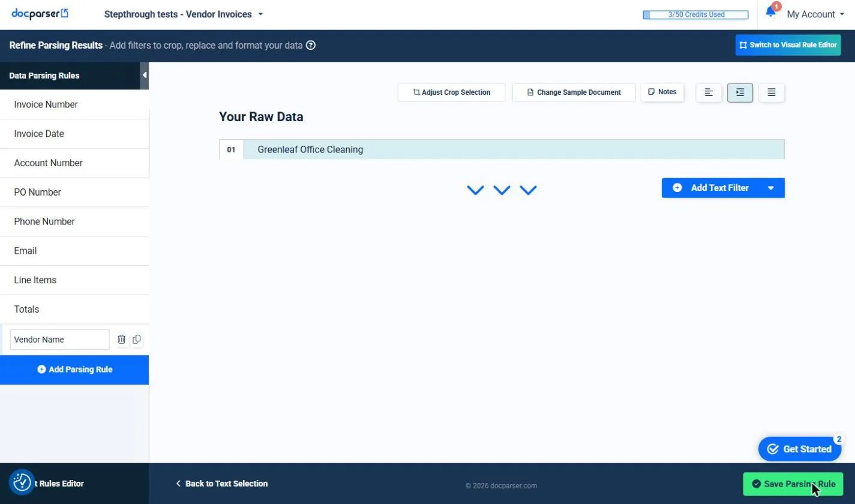Click the docparser logo
Screen dimensions: 855x504
[x=40, y=14]
